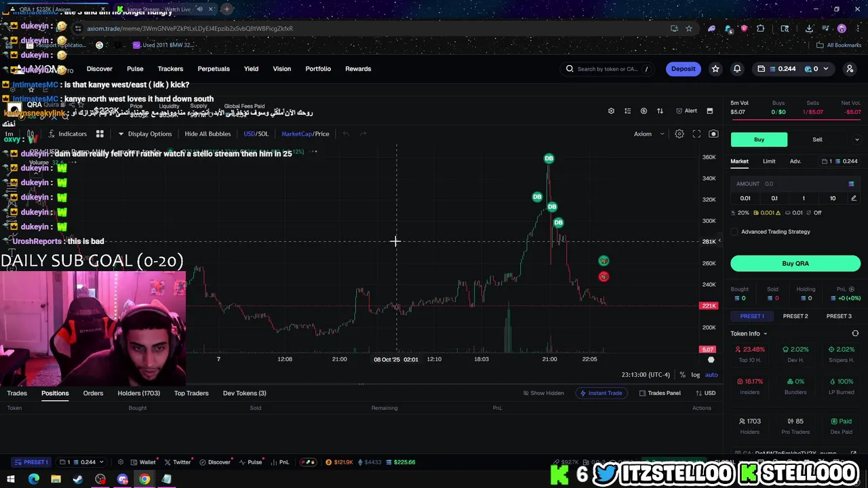
Task: Enter fullscreen chart mode
Action: point(696,134)
